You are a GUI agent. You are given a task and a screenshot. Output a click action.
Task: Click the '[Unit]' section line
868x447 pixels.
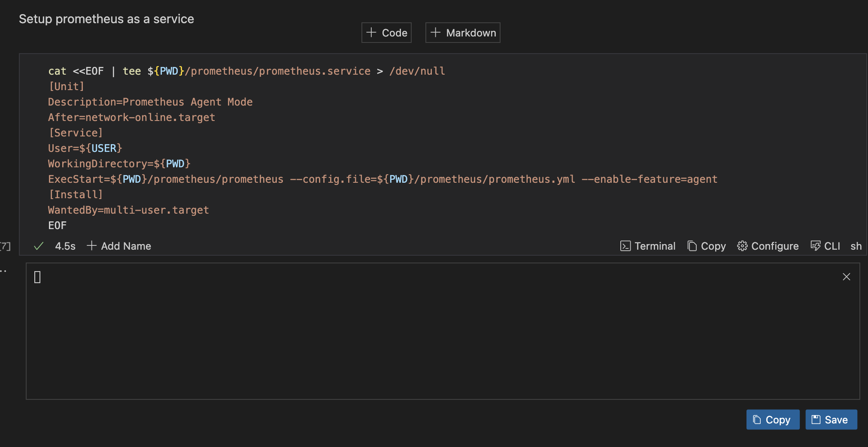67,86
